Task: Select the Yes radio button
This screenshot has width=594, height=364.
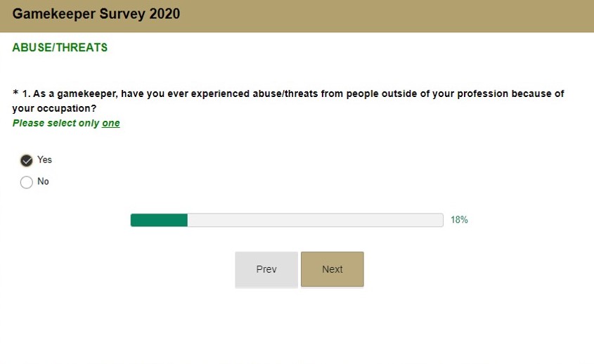Action: [x=27, y=160]
